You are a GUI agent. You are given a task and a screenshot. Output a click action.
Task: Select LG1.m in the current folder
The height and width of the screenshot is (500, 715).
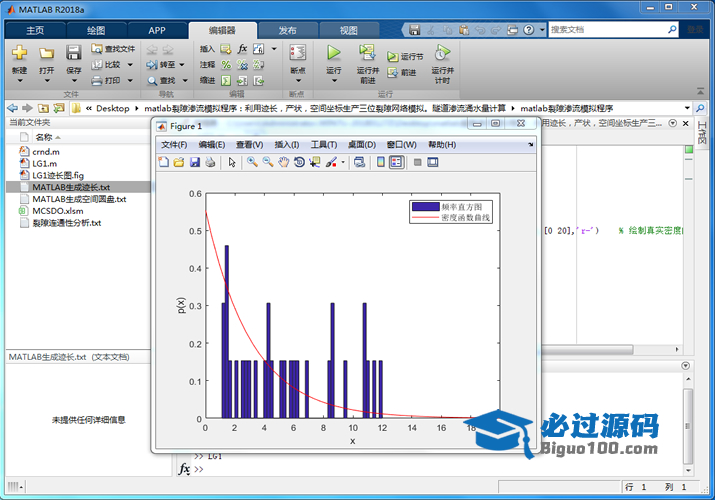[44, 164]
